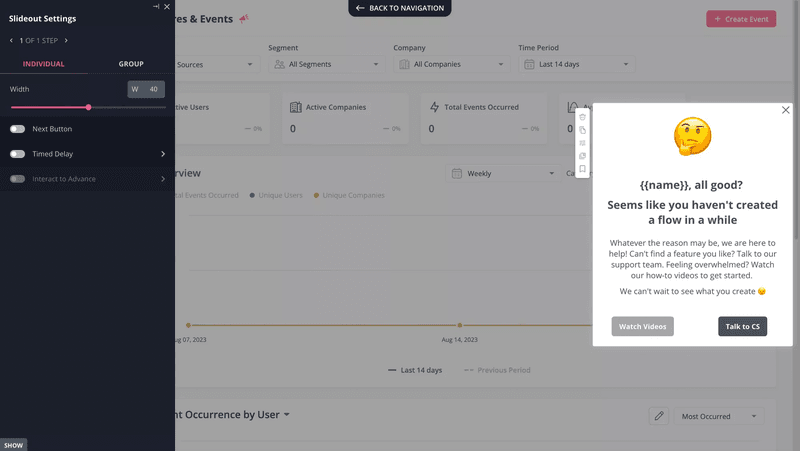Click BACK TO NAVIGATION button
The height and width of the screenshot is (451, 800).
[x=400, y=8]
